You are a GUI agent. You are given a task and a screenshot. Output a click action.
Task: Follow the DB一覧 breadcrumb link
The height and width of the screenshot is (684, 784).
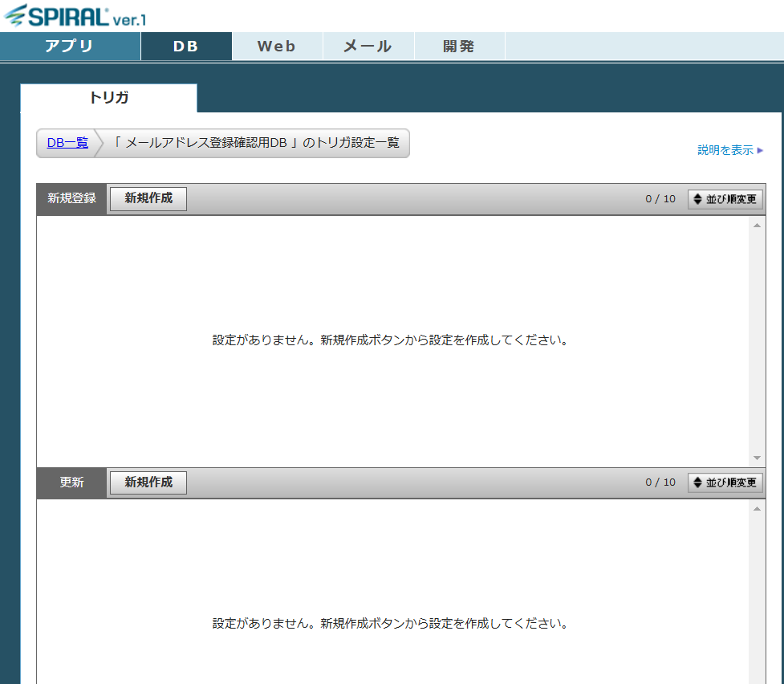tap(67, 143)
